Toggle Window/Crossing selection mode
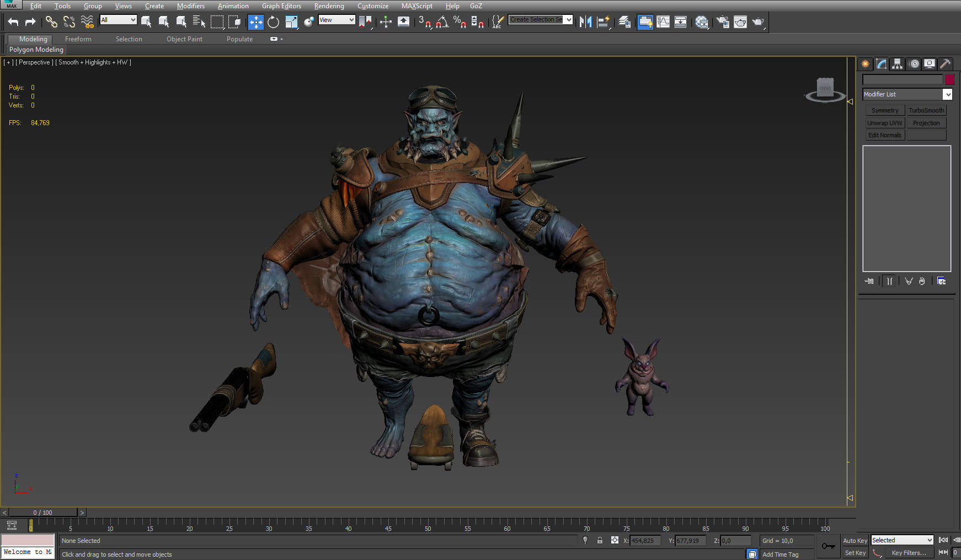This screenshot has height=560, width=961. tap(234, 21)
